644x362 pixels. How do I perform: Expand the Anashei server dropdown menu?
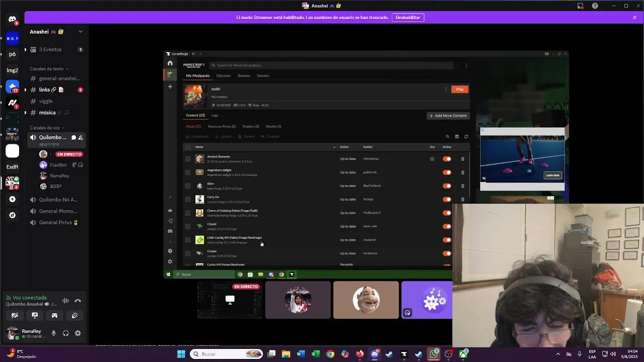80,32
